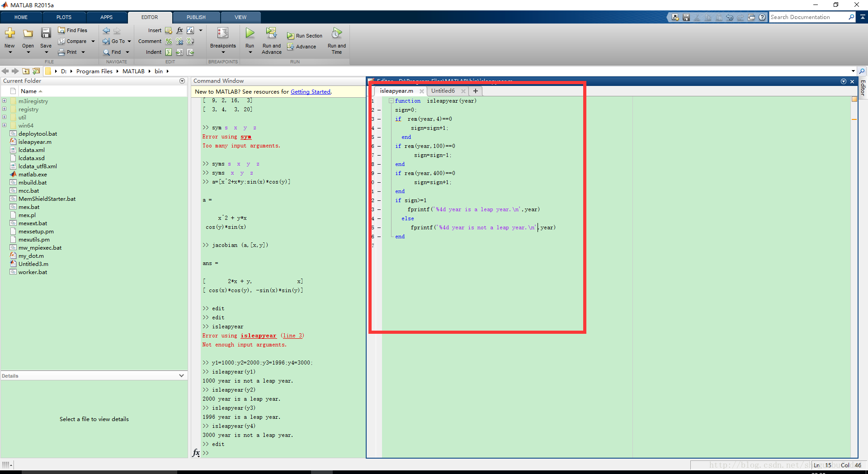Click the Search Documentation input field
This screenshot has width=868, height=474.
tap(808, 17)
